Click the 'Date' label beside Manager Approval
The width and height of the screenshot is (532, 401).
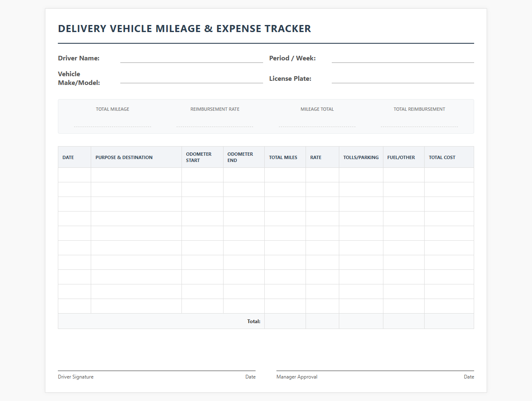pyautogui.click(x=469, y=377)
